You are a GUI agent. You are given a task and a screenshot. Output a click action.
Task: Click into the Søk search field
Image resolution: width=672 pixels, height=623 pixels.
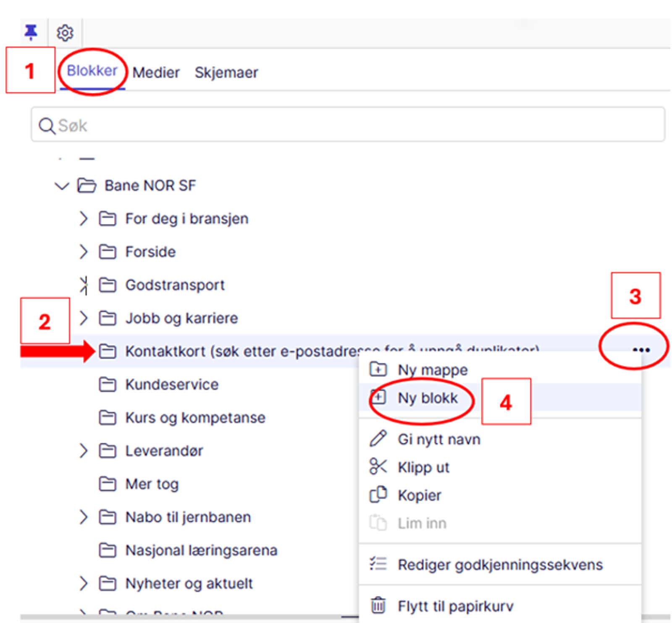(348, 125)
